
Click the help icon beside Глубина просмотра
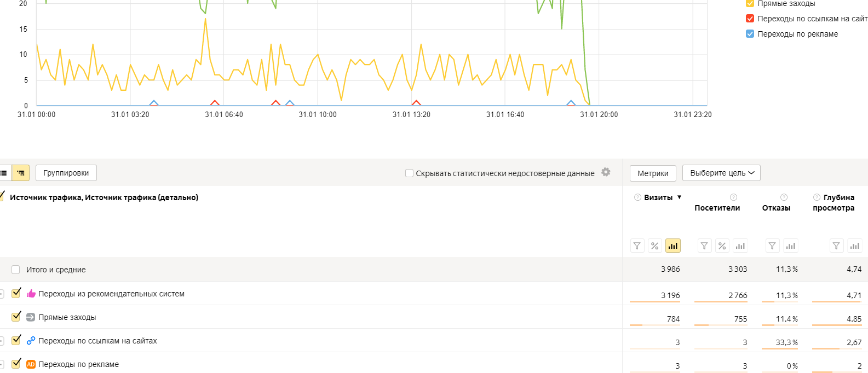click(x=817, y=197)
